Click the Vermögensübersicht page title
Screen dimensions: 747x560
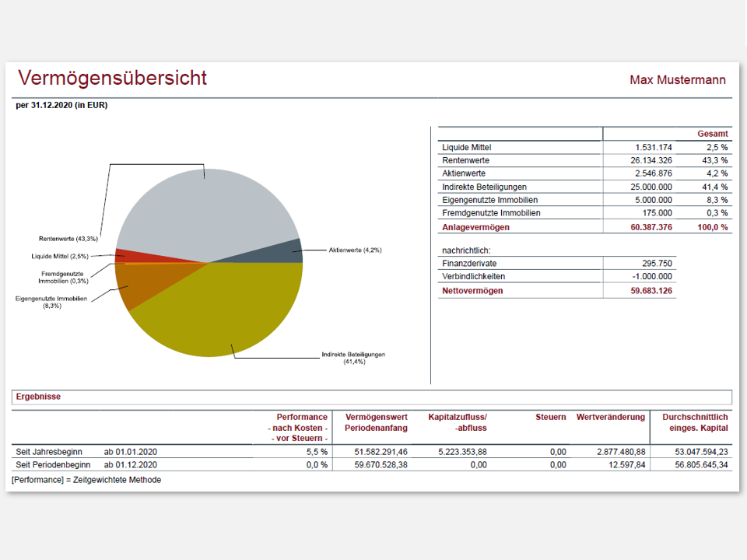pyautogui.click(x=114, y=78)
